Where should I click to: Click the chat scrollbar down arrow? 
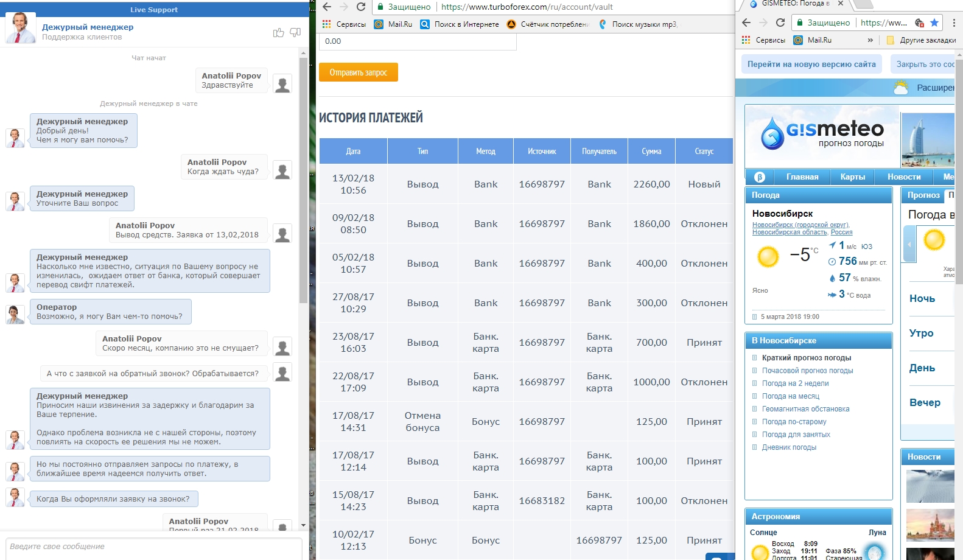[x=303, y=525]
